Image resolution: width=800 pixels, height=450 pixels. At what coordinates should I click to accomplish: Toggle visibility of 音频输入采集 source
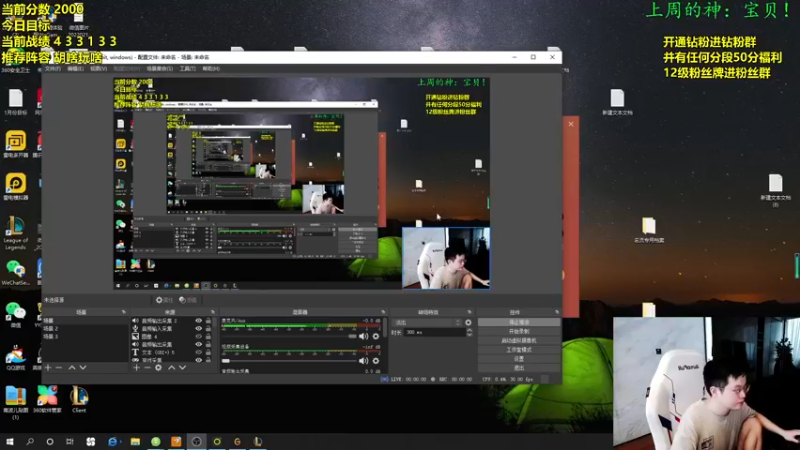[198, 329]
